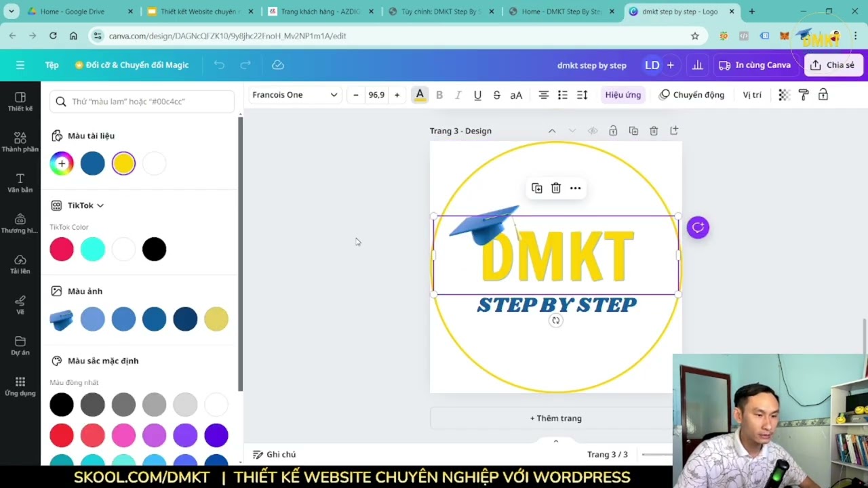Decrease font size with minus button

pyautogui.click(x=356, y=95)
